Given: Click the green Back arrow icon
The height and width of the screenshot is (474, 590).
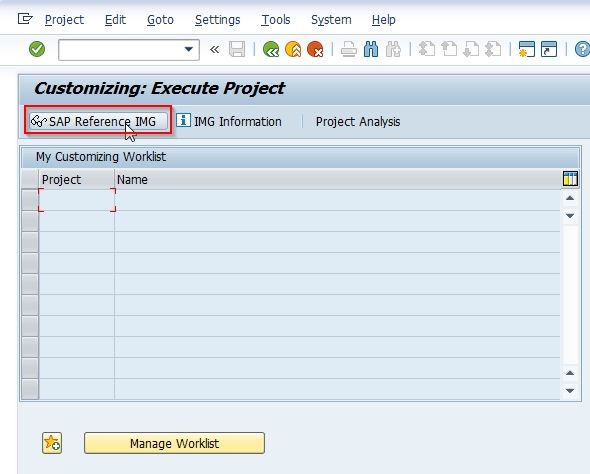Looking at the screenshot, I should [x=271, y=49].
